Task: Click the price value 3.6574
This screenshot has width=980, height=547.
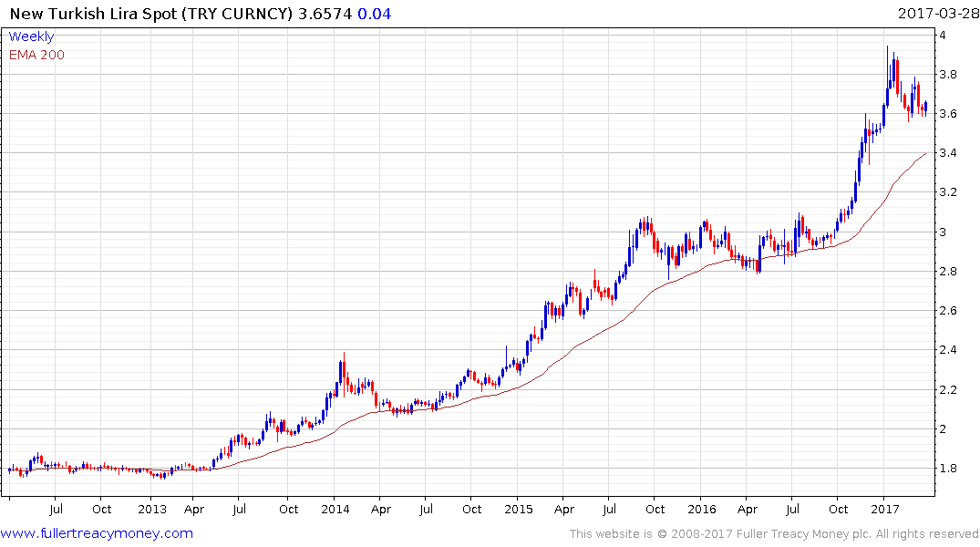Action: point(325,14)
